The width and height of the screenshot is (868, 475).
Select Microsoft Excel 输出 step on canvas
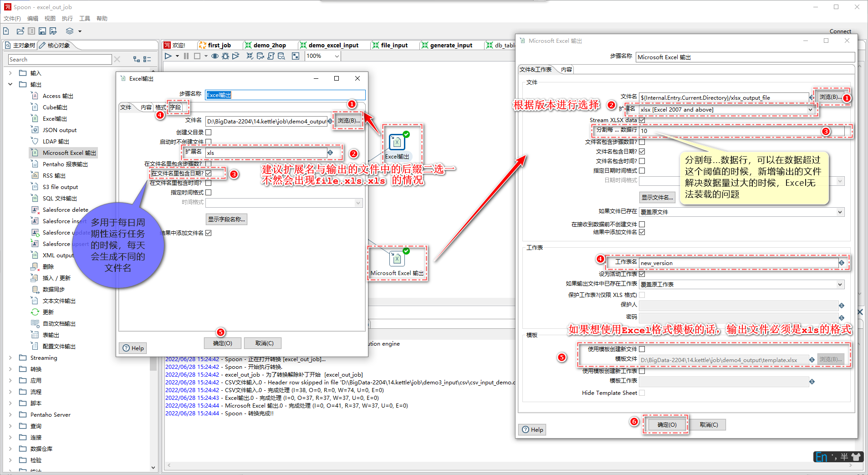click(x=397, y=259)
